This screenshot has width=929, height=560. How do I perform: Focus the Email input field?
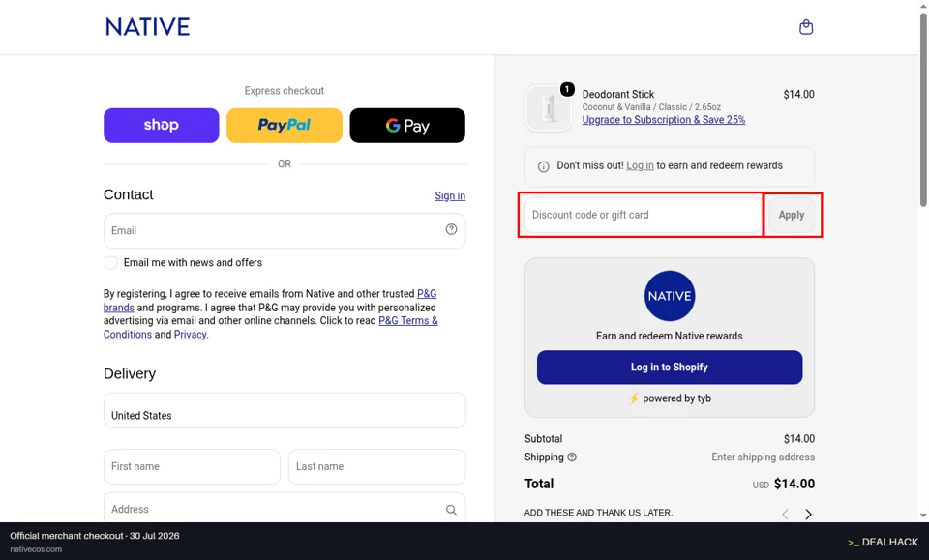(x=285, y=231)
